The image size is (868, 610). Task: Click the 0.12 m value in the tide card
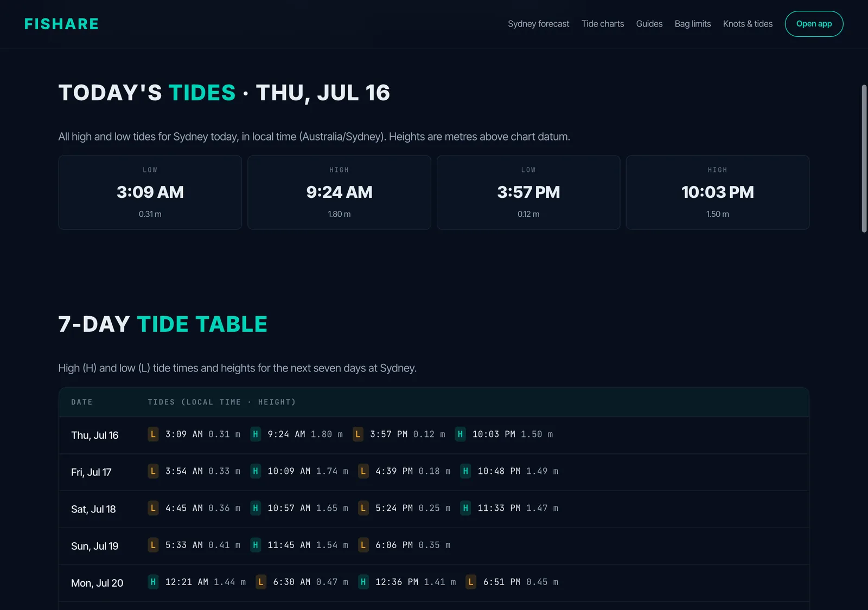click(x=528, y=214)
